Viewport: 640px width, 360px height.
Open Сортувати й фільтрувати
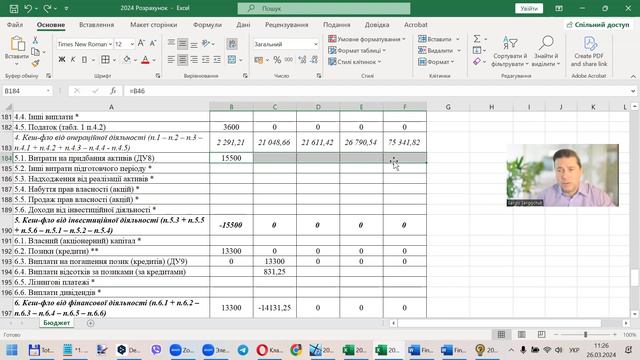510,51
